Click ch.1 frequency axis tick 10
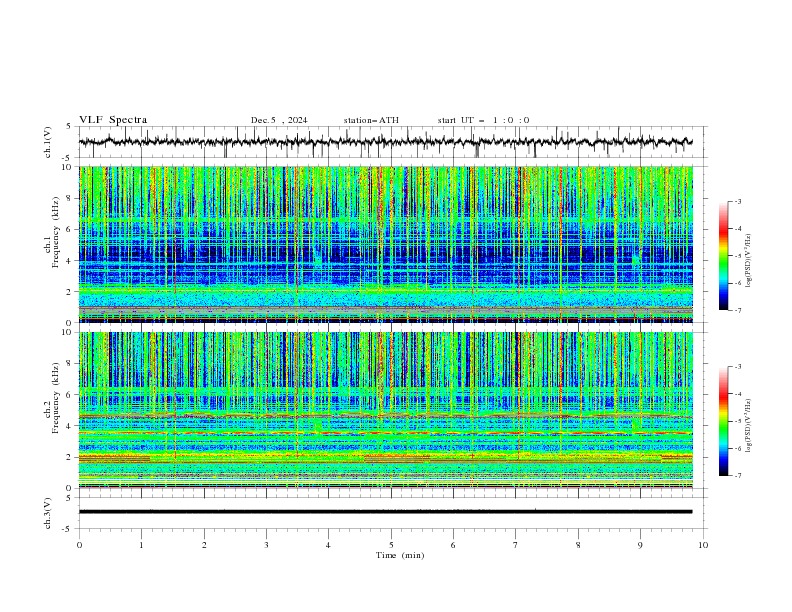Viewport: 792px width, 612px height. (x=68, y=167)
